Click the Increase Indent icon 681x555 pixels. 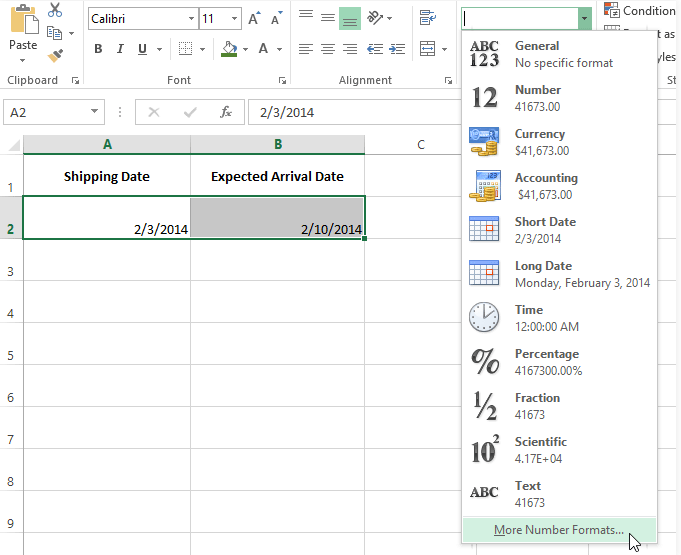click(397, 49)
